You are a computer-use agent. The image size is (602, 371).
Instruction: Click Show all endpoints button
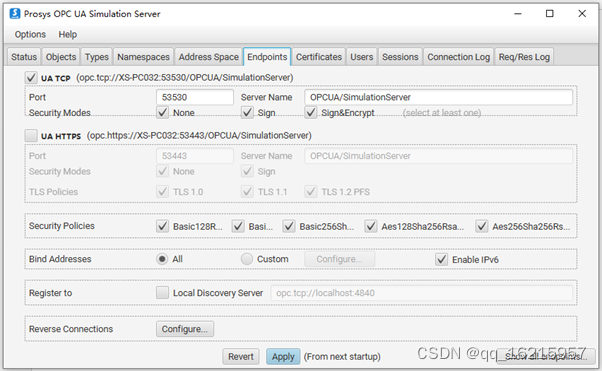point(546,357)
